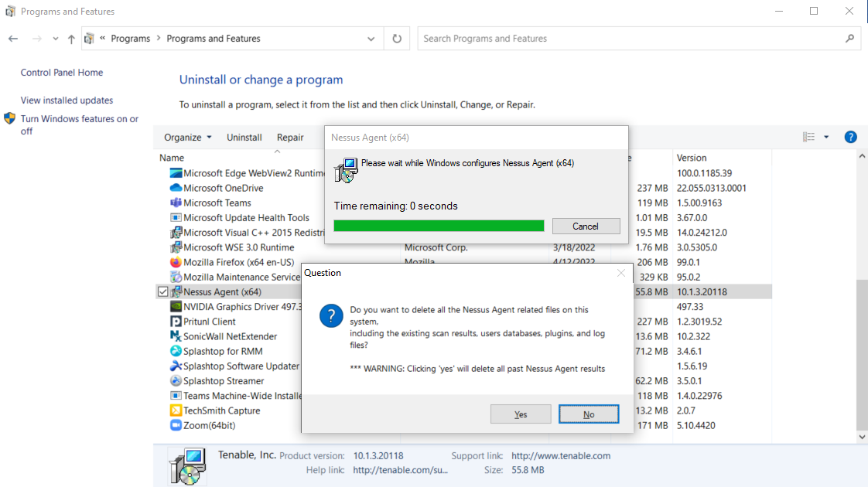Click Yes to delete Nessus Agent files
Screen dimensions: 868x487
click(x=521, y=414)
